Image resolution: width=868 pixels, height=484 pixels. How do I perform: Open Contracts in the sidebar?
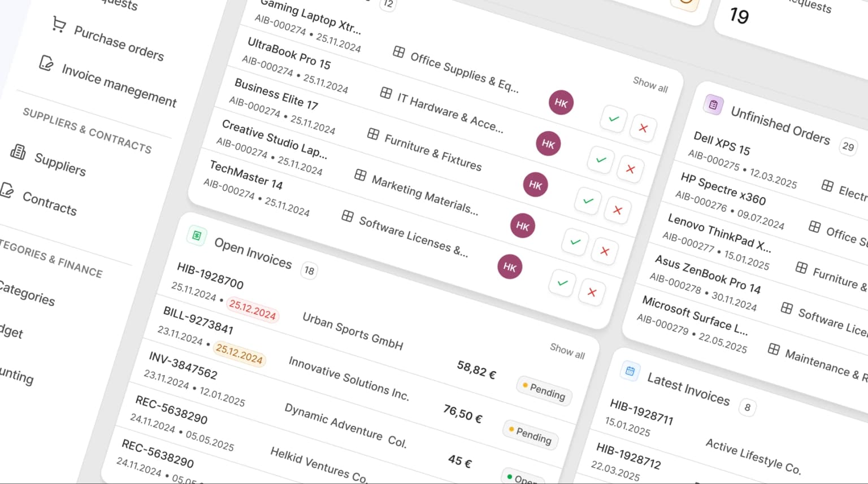pos(49,203)
